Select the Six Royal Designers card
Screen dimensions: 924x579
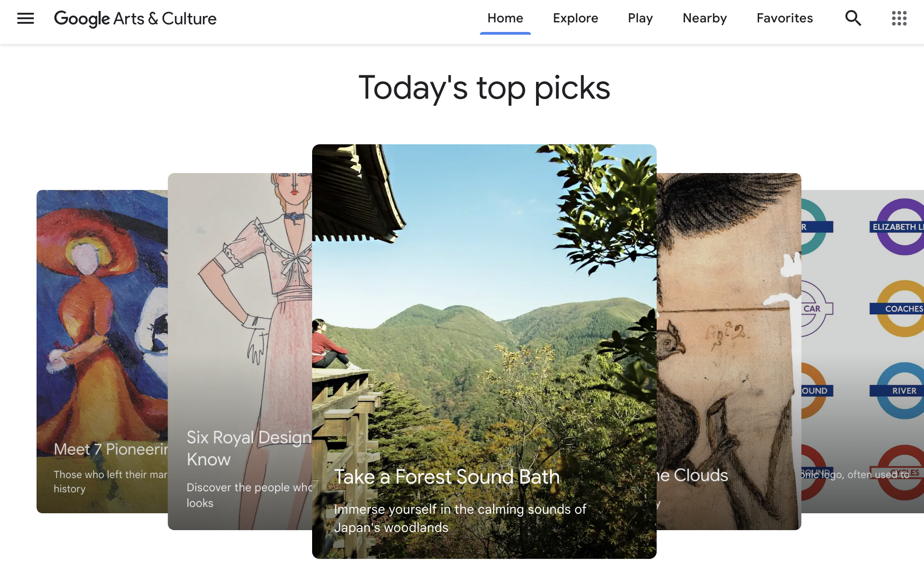click(239, 351)
